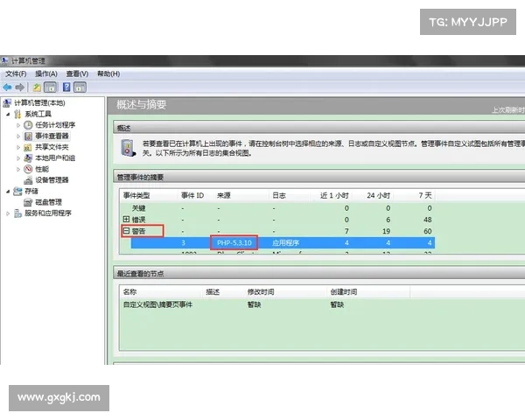This screenshot has height=420, width=525.
Task: Click the 来源 column header
Action: pos(241,196)
